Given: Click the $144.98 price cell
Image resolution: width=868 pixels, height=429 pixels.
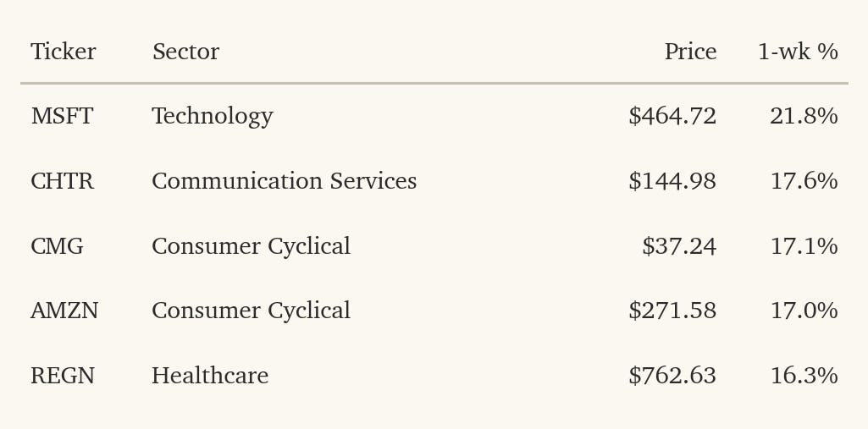Looking at the screenshot, I should click(672, 181).
